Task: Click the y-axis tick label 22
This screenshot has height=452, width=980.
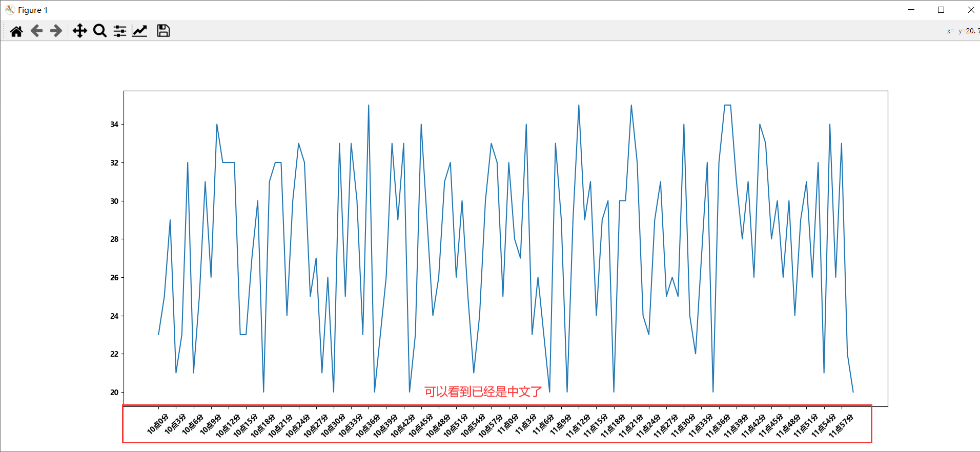Action: tap(114, 354)
